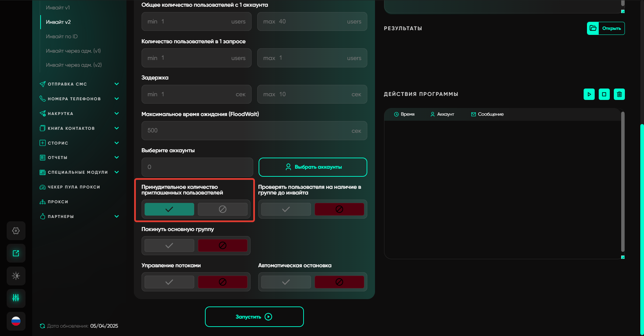The image size is (644, 336).
Task: Enable Автоматическая остановка checkmark option
Action: (286, 282)
